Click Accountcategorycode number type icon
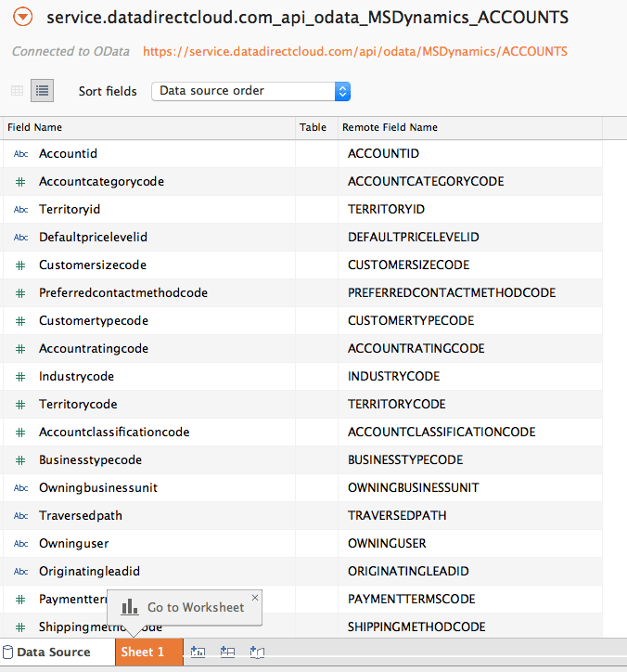Screen dimensions: 627x672 [x=20, y=182]
